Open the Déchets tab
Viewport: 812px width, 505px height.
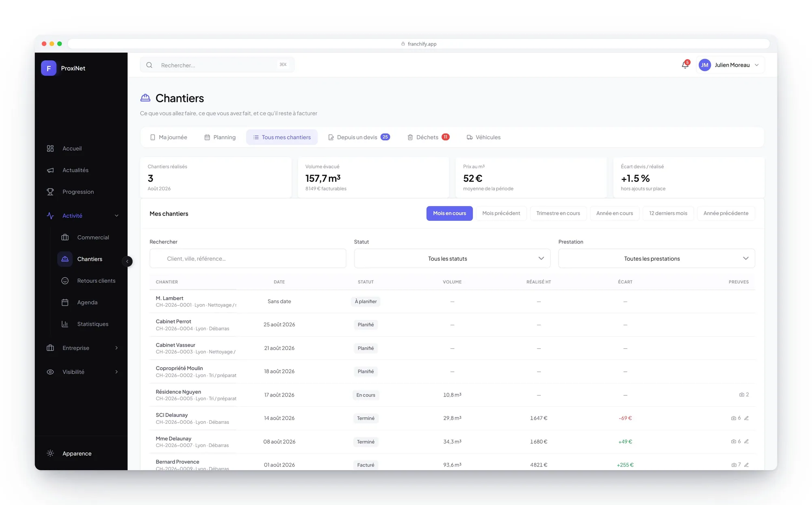[x=428, y=137]
